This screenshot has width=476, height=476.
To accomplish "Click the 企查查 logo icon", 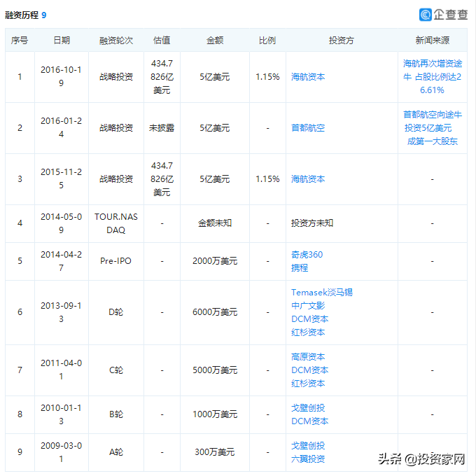I will click(x=426, y=15).
